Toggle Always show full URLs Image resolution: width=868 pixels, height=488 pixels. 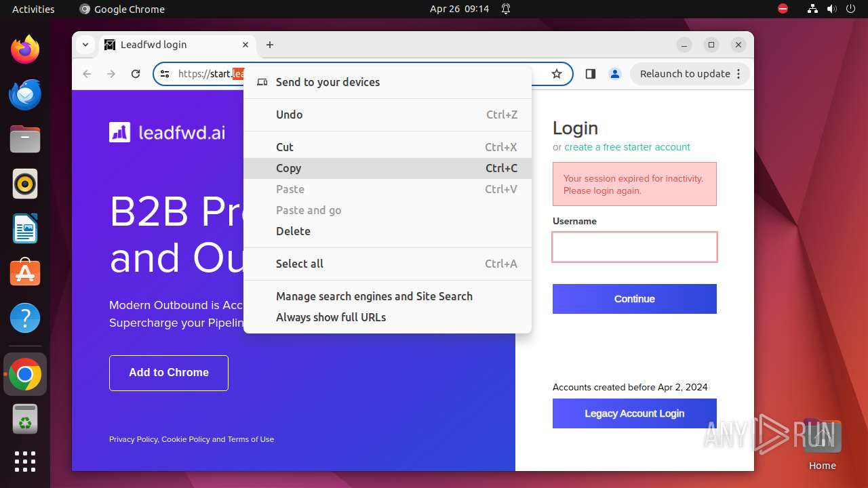(387, 317)
